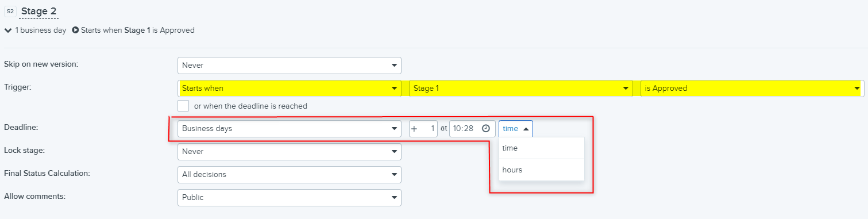
Task: Open time picker via clock icon
Action: (485, 129)
